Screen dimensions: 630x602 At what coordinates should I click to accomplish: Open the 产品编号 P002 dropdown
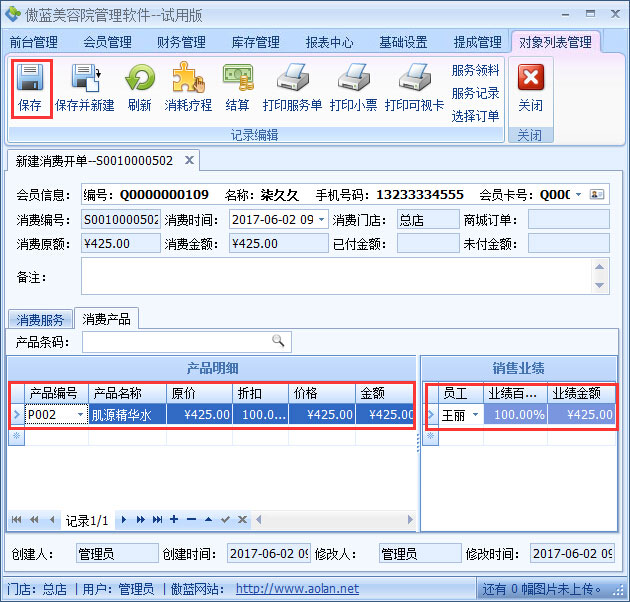point(79,414)
